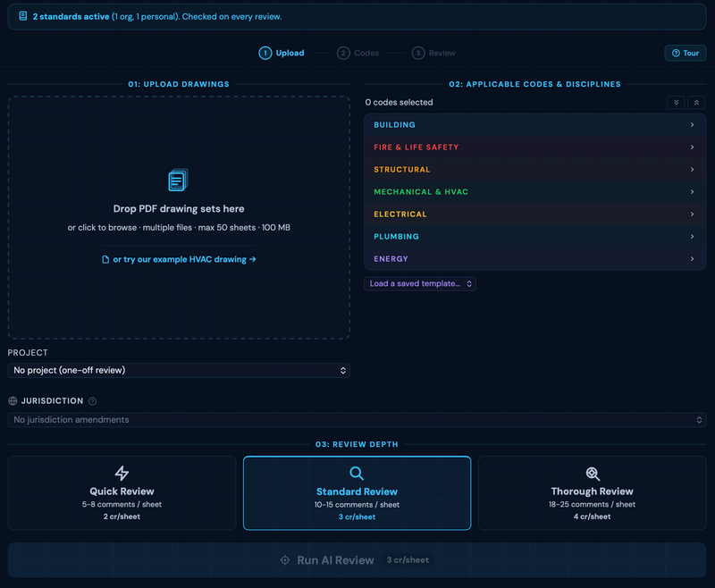
Task: Click the Quick Review lightning icon
Action: tap(122, 474)
